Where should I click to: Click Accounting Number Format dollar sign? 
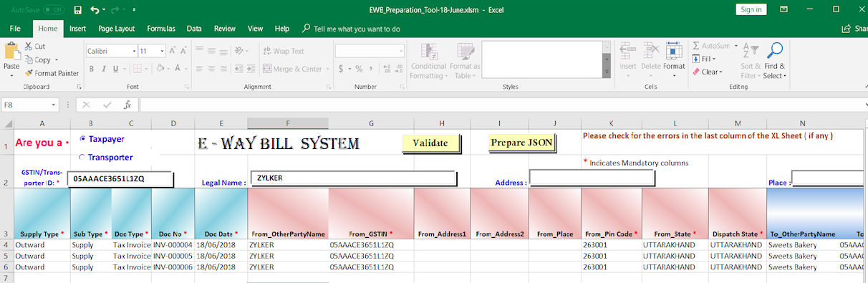(342, 69)
